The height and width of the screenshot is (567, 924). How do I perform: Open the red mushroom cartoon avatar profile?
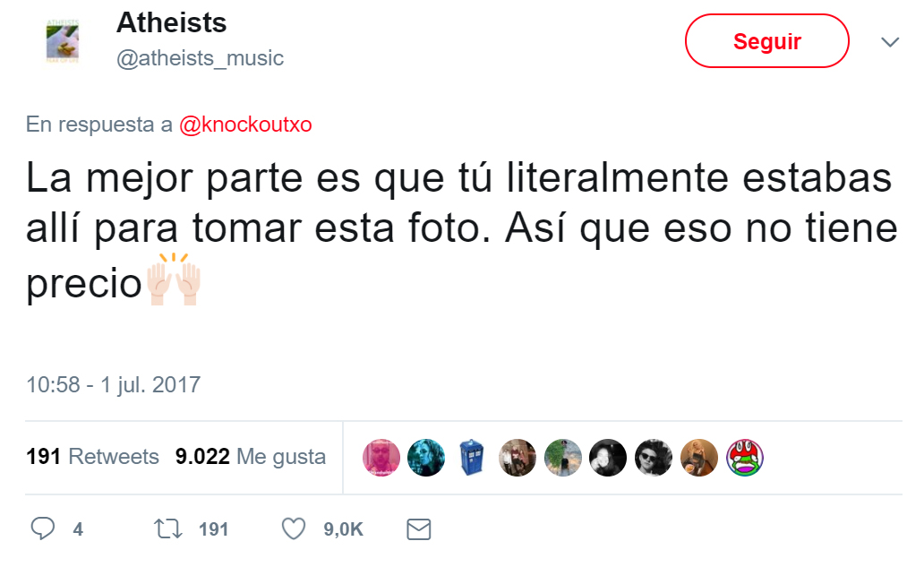[x=745, y=458]
